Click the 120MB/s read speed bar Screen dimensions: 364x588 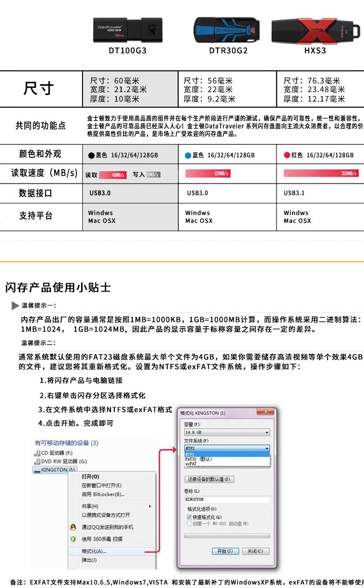tap(208, 173)
